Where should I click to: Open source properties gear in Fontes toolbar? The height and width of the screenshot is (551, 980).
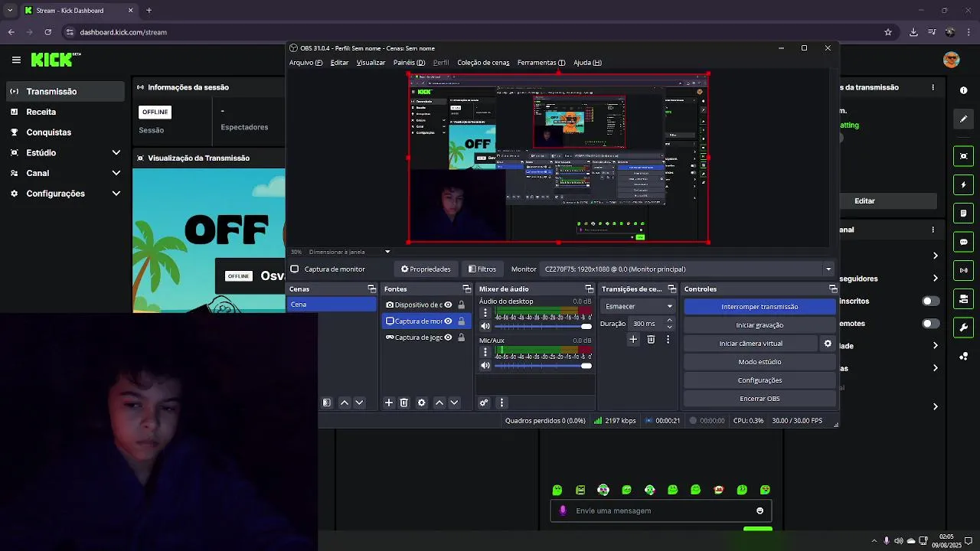[x=421, y=403]
